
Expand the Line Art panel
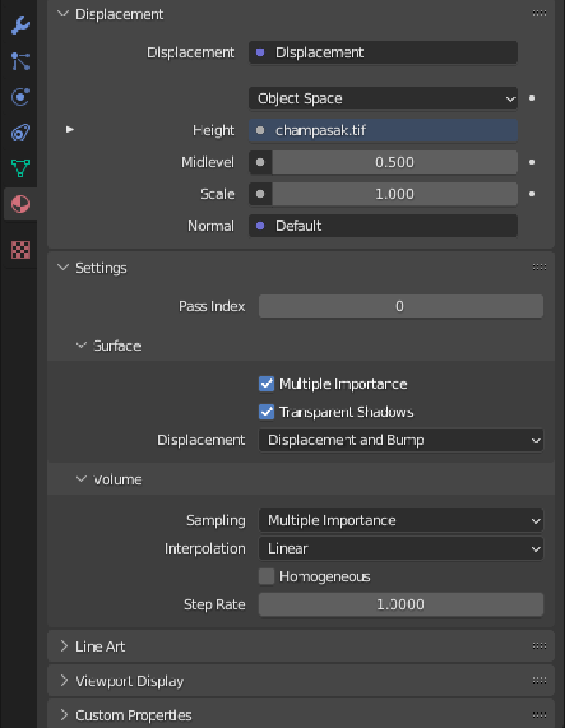[x=100, y=646]
